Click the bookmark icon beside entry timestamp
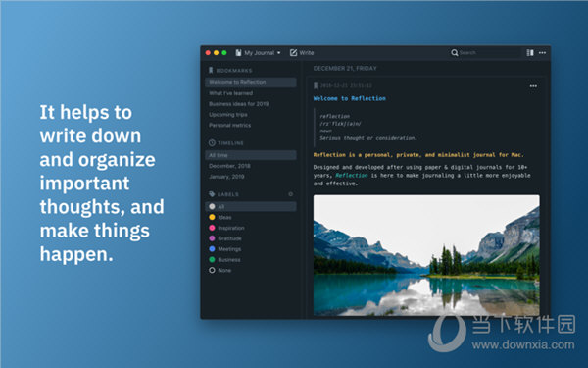The width and height of the screenshot is (588, 368). point(316,86)
